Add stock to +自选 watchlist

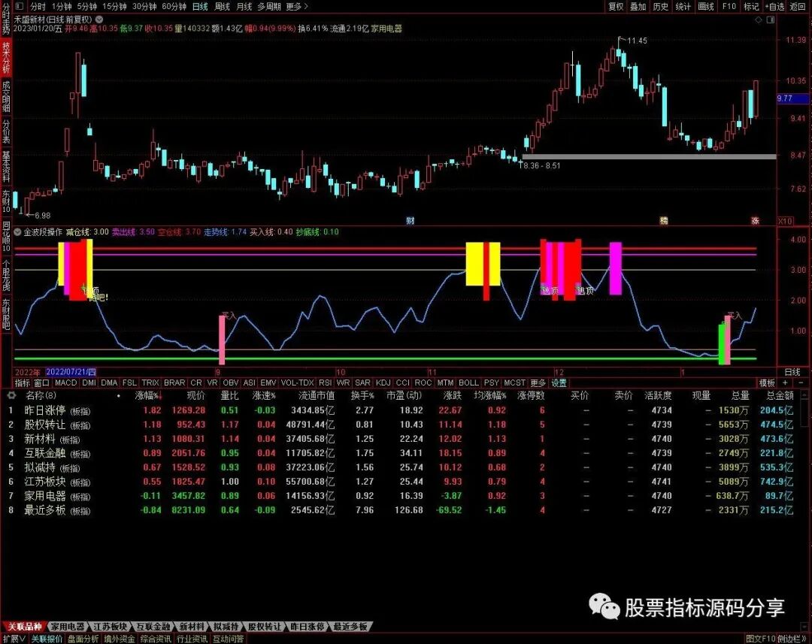[x=774, y=6]
